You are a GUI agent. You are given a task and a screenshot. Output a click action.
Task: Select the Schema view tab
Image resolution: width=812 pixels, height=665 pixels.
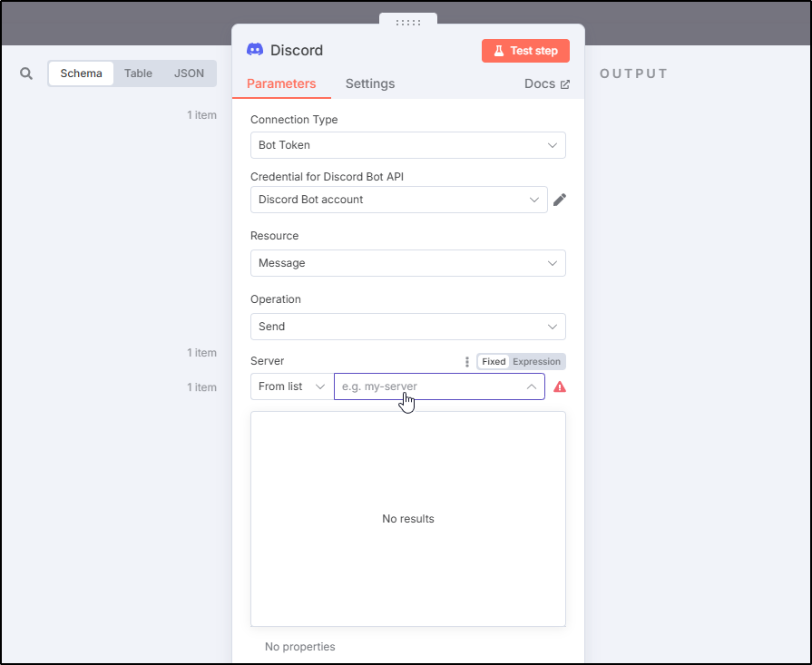(x=82, y=73)
